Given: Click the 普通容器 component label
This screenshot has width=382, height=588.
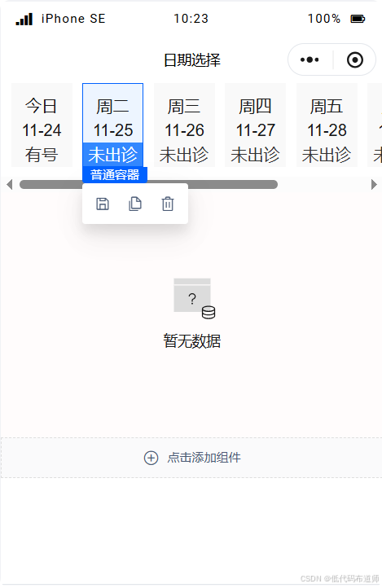Looking at the screenshot, I should point(115,175).
